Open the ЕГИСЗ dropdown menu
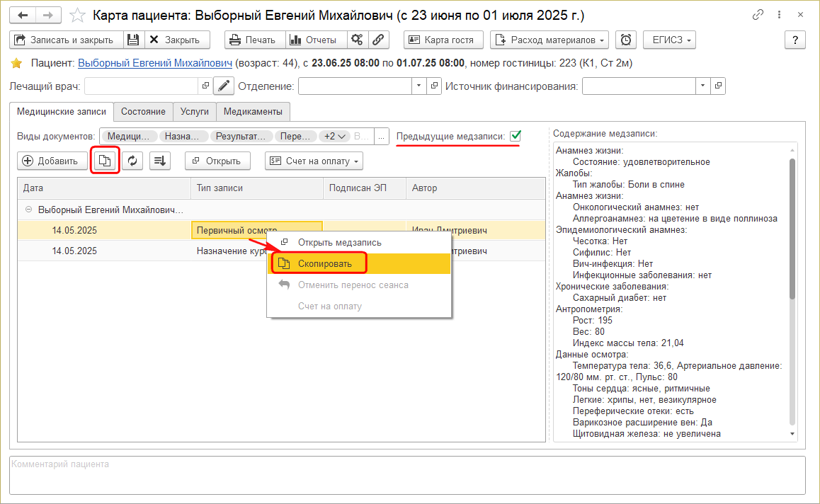The height and width of the screenshot is (504, 820). 669,40
